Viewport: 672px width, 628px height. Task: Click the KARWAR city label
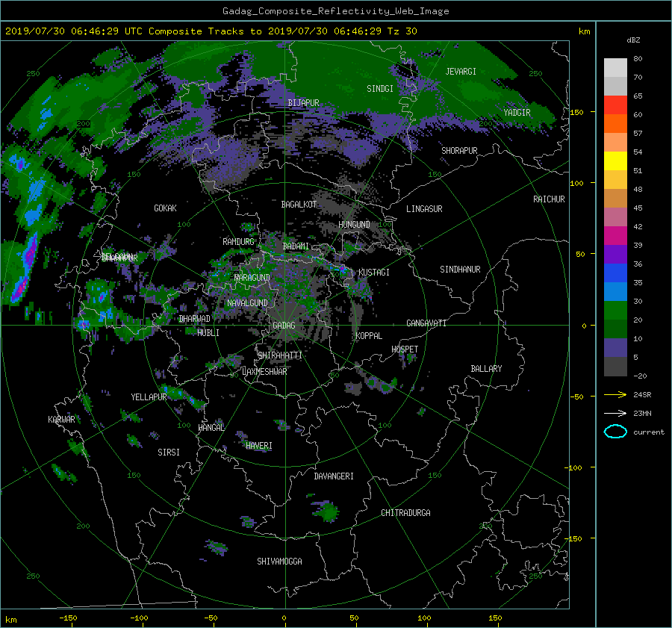pyautogui.click(x=61, y=420)
